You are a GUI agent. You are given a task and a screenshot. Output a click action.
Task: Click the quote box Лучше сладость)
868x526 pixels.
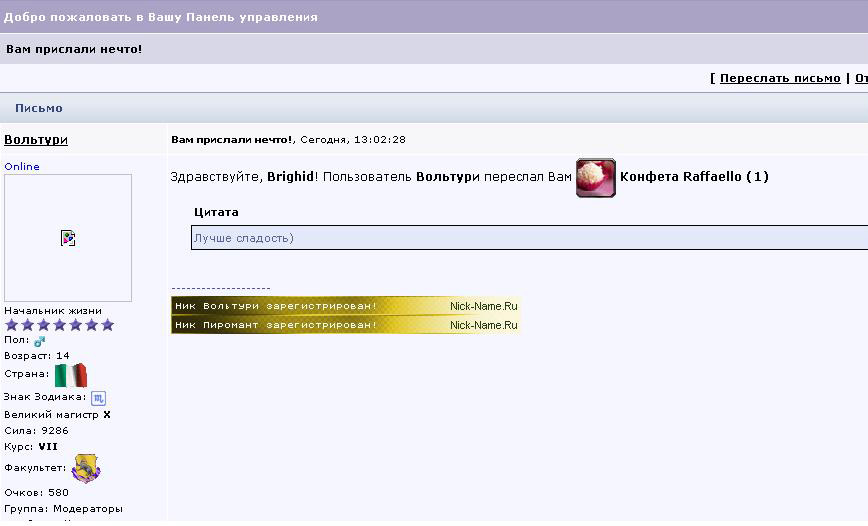click(529, 238)
